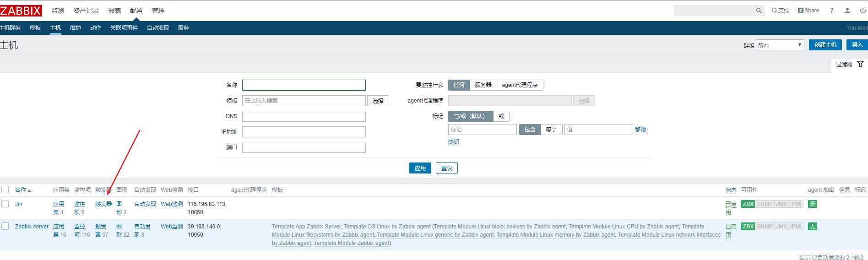868x260 pixels.
Task: Check the Jin host checkbox
Action: click(5, 204)
